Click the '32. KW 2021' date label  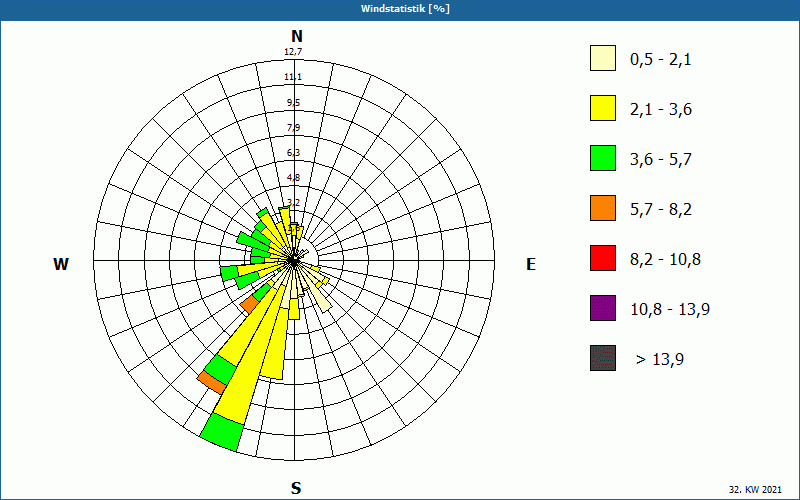click(755, 489)
